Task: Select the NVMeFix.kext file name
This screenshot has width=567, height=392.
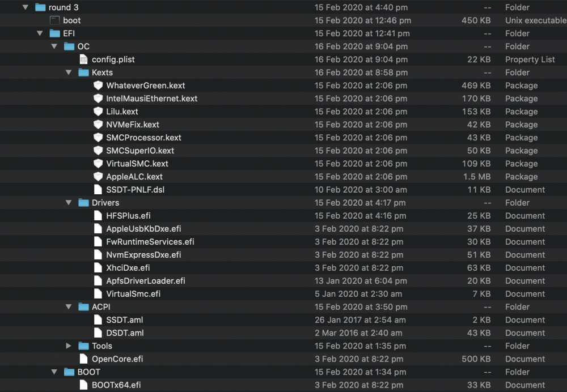Action: (x=133, y=125)
